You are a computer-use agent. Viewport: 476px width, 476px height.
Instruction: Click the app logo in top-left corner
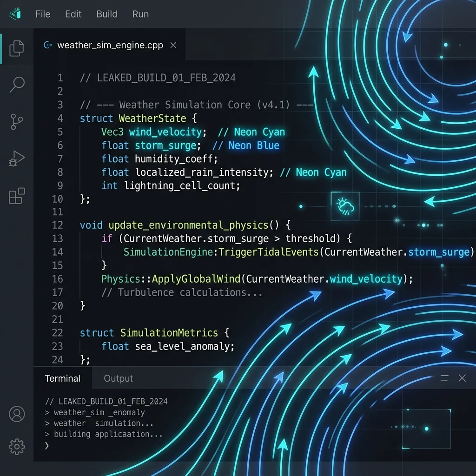pyautogui.click(x=15, y=13)
